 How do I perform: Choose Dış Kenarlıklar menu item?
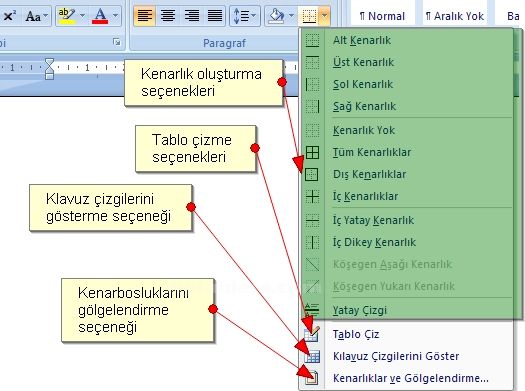[x=407, y=174]
